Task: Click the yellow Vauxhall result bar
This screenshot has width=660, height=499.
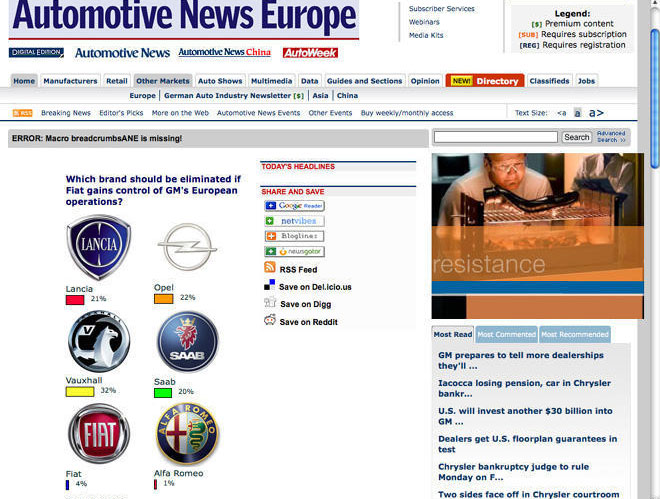Action: point(80,392)
